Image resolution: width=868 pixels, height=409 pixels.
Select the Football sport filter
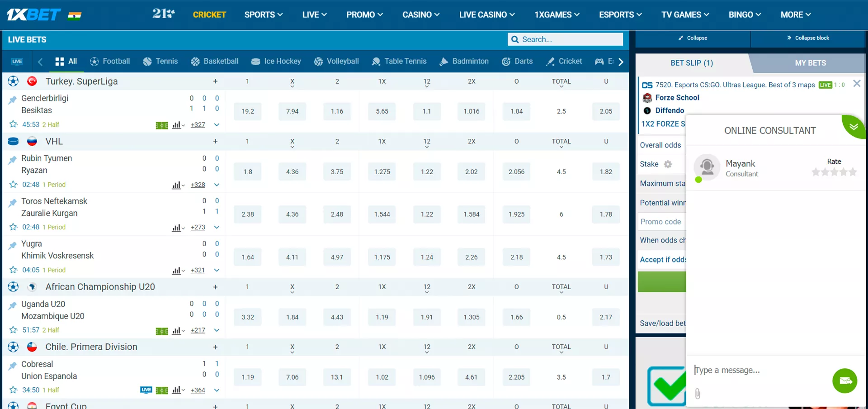(x=110, y=62)
